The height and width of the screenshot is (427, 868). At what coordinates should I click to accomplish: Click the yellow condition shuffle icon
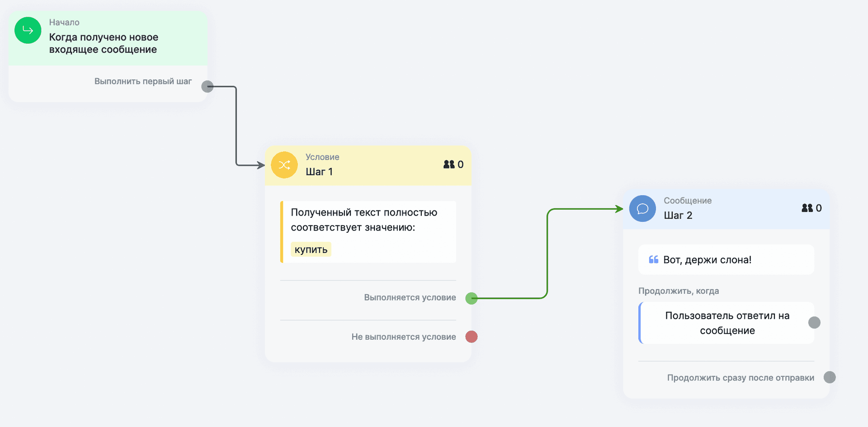pos(284,165)
